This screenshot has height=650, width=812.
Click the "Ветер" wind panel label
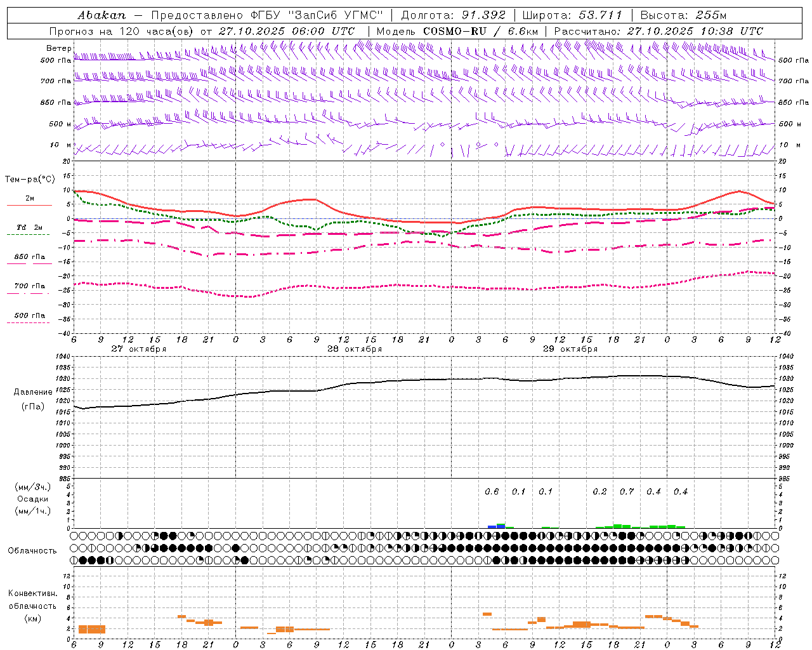[58, 48]
